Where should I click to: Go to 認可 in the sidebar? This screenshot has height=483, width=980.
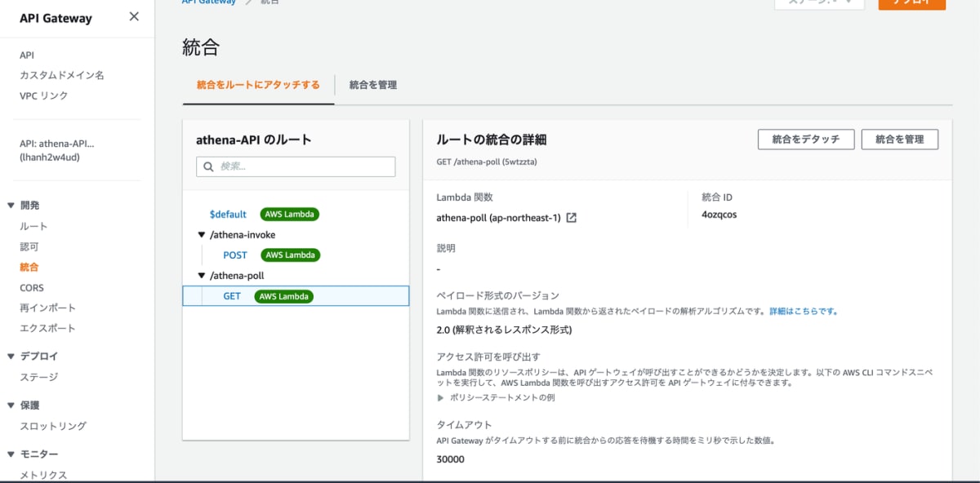click(29, 246)
